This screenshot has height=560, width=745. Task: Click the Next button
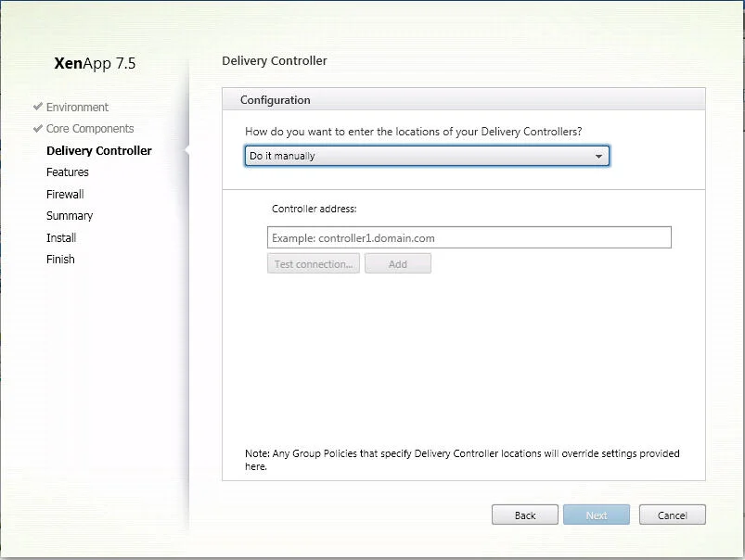click(x=597, y=515)
